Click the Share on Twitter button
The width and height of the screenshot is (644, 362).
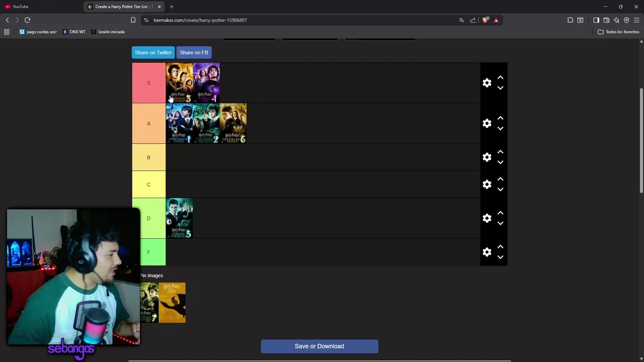click(x=153, y=52)
